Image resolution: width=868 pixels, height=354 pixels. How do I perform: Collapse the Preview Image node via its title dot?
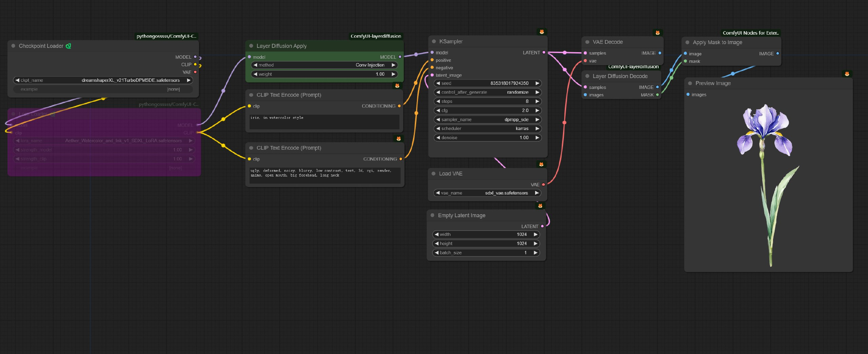click(x=690, y=83)
